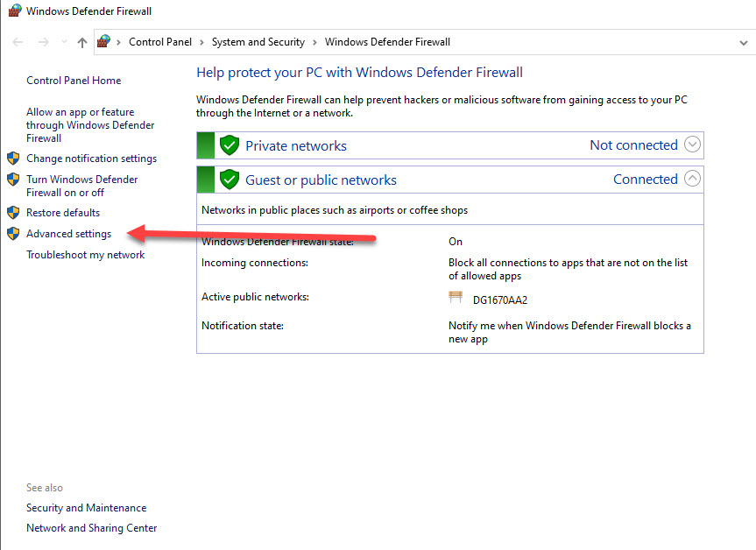Click Networks in public places description text
The height and width of the screenshot is (550, 756).
tap(335, 210)
